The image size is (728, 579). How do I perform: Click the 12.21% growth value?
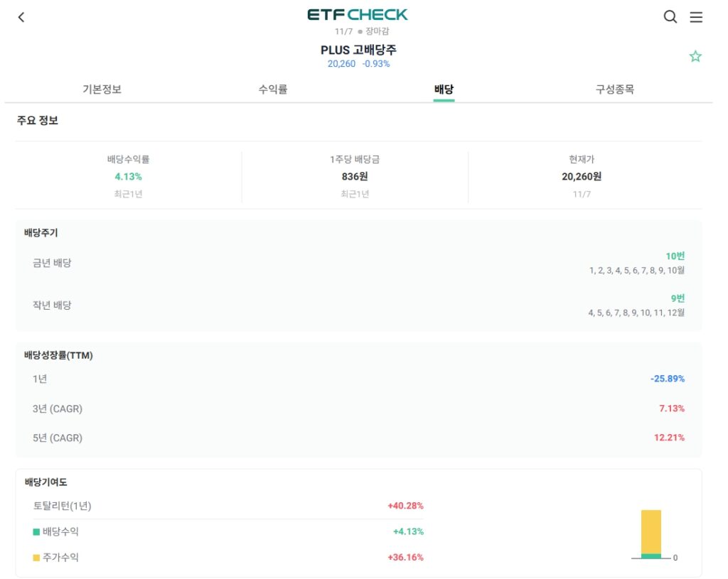click(669, 438)
